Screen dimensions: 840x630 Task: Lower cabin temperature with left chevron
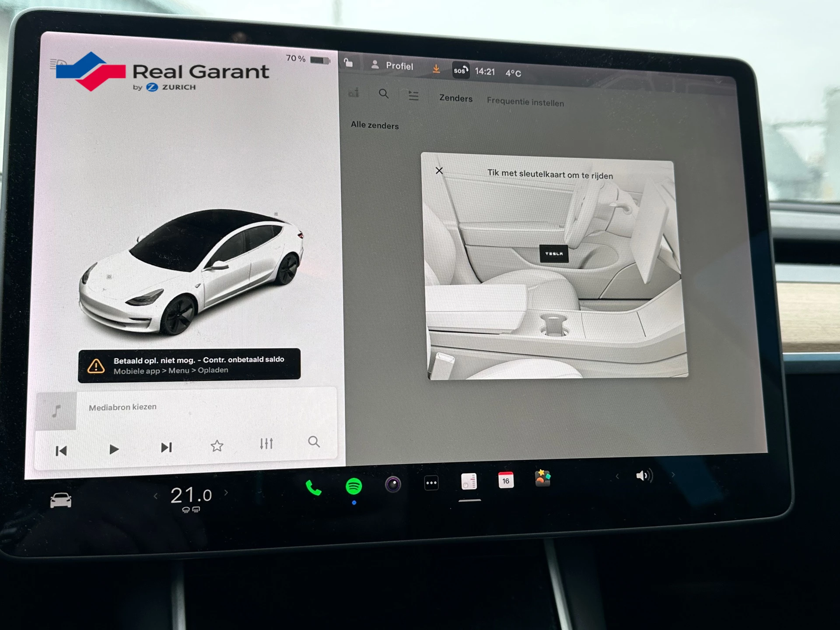coord(155,496)
